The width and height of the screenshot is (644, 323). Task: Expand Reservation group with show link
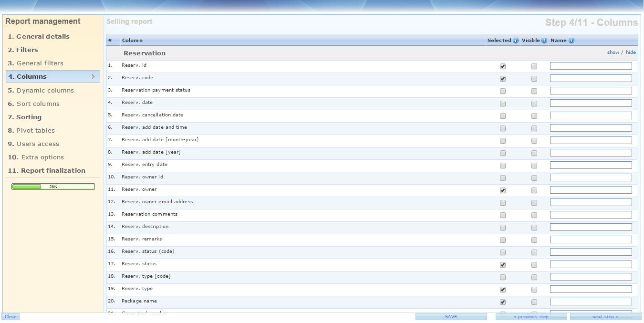(x=613, y=52)
